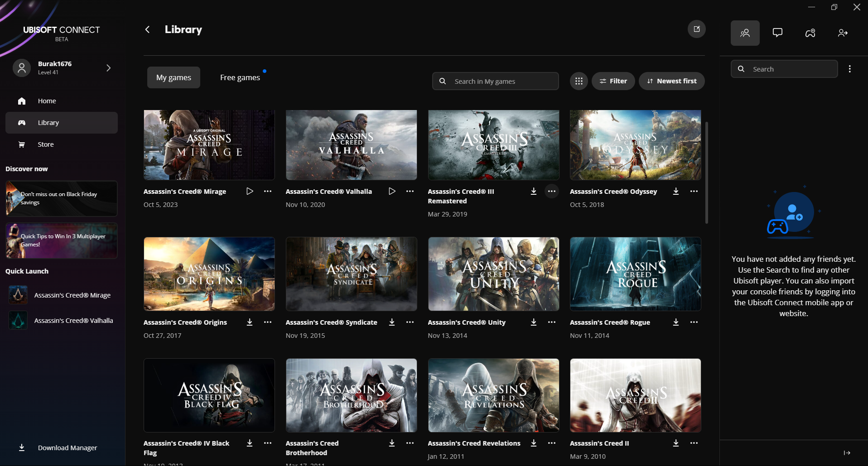Download Assassin's Creed Origins
This screenshot has height=466, width=868.
(x=250, y=322)
